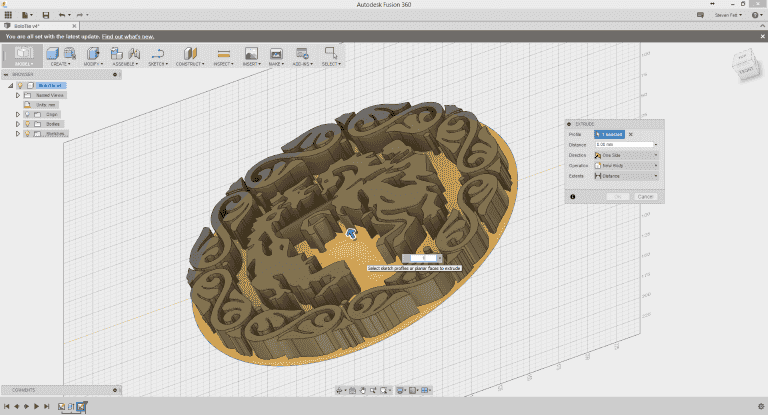
Task: Open the Operation New Body dropdown
Action: (626, 166)
